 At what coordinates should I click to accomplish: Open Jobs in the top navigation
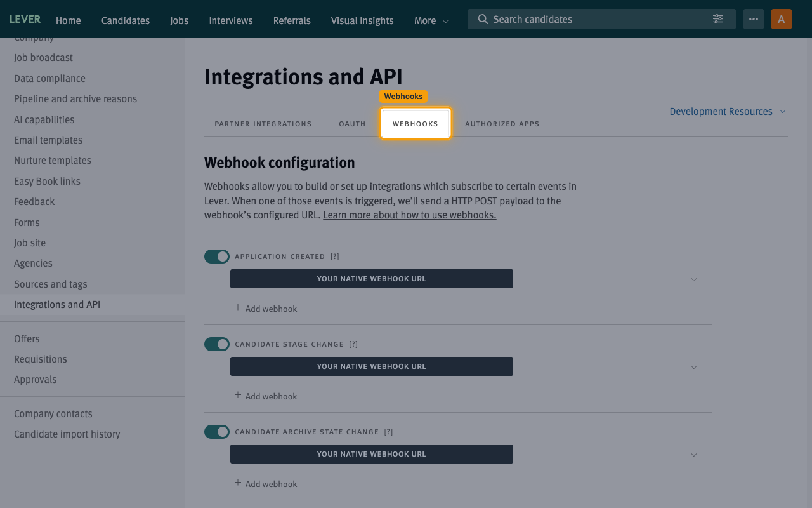(x=180, y=20)
